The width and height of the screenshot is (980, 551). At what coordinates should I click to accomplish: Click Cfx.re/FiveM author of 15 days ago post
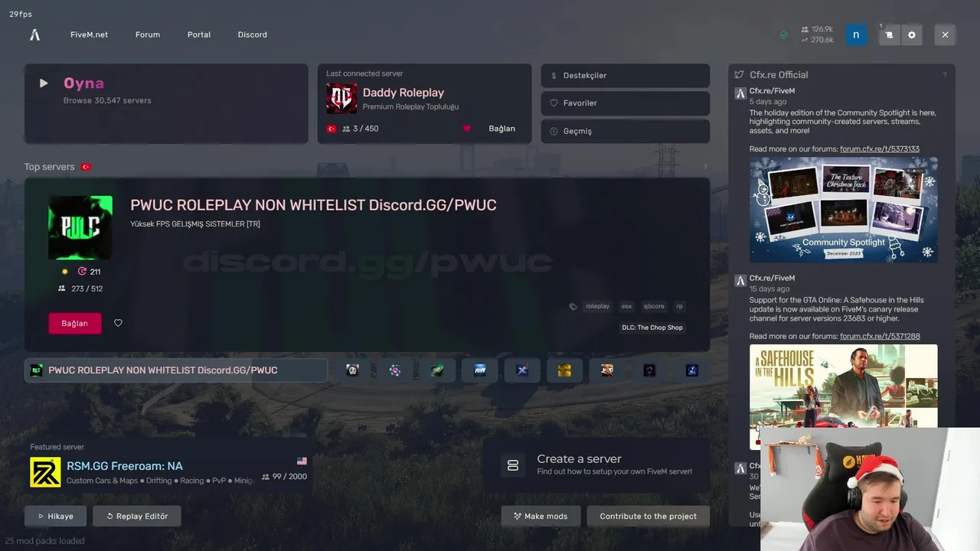click(x=772, y=279)
